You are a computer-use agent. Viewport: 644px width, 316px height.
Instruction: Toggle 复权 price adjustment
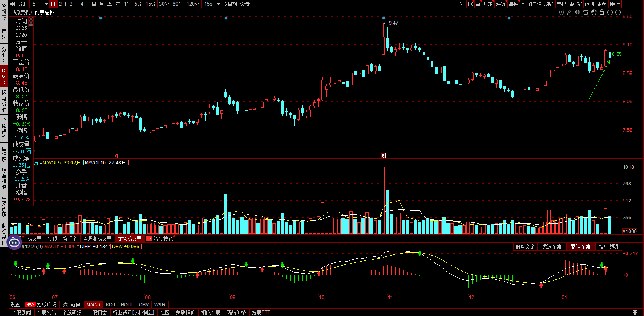coord(561,4)
